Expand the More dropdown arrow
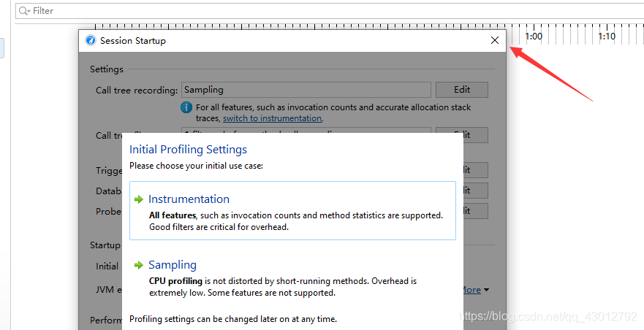Image resolution: width=644 pixels, height=330 pixels. (486, 290)
